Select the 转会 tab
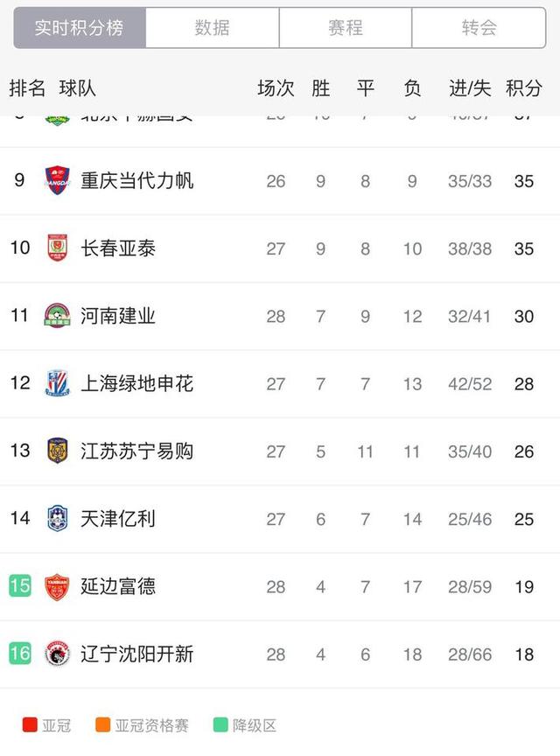This screenshot has width=560, height=756. tap(479, 27)
